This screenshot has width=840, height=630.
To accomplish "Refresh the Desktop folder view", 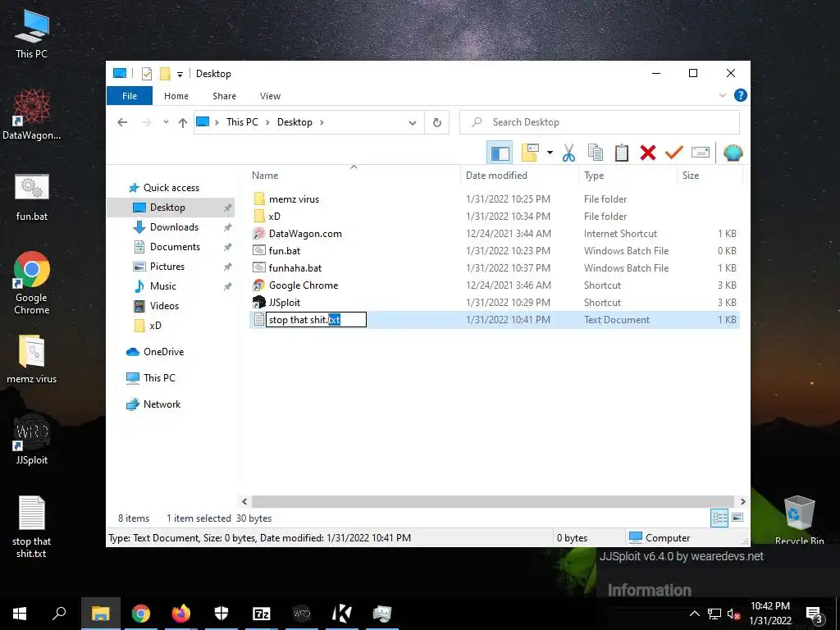I will (x=437, y=123).
